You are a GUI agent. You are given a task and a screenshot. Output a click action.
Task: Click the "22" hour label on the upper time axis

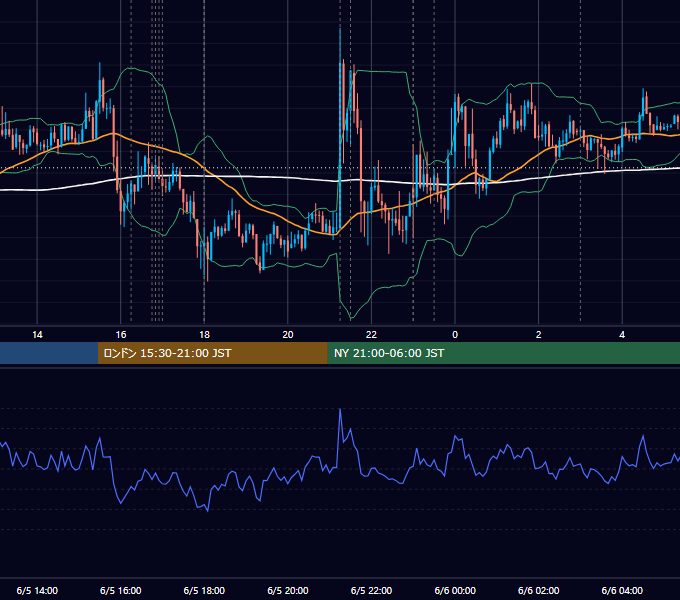(x=372, y=335)
